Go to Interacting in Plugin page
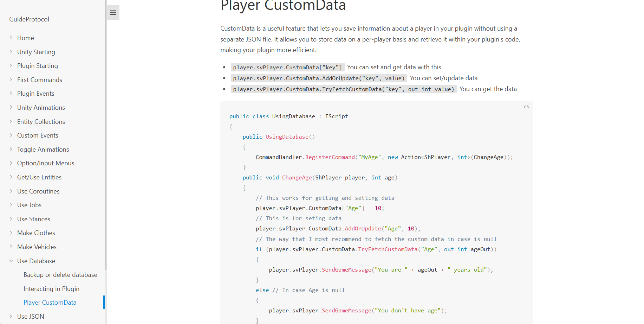This screenshot has width=644, height=324. [51, 289]
